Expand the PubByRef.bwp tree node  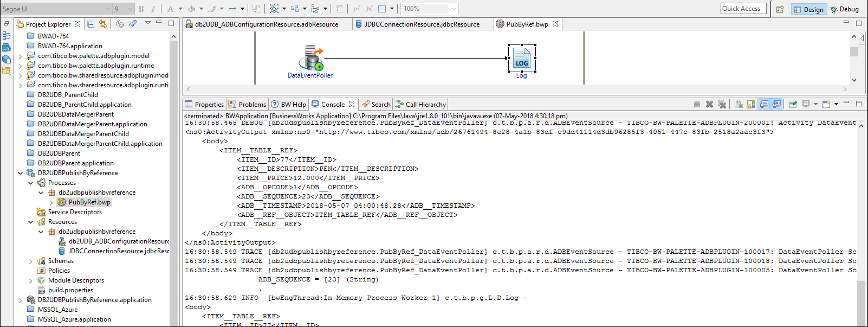pyautogui.click(x=51, y=202)
